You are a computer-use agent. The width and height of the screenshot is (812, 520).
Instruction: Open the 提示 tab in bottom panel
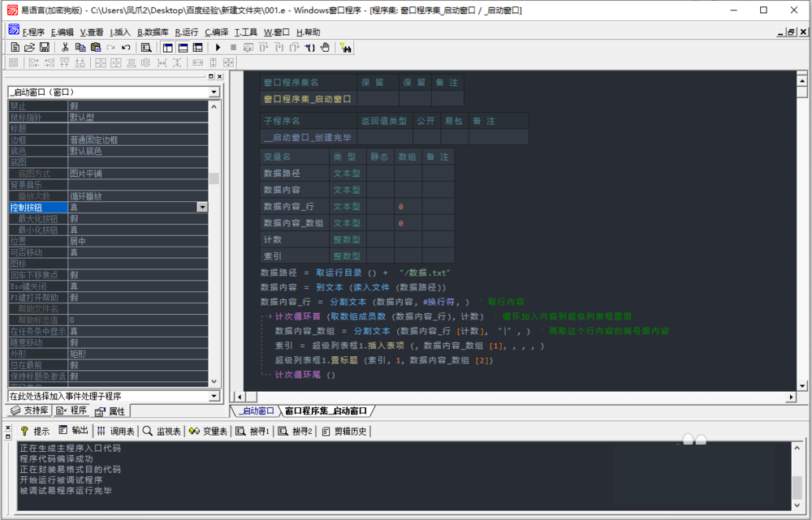[x=35, y=431]
